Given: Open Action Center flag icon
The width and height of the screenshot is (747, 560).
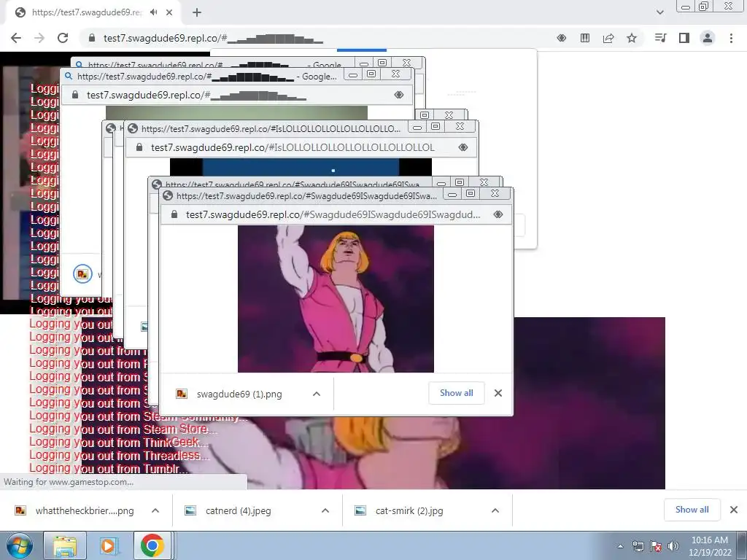Looking at the screenshot, I should point(656,546).
